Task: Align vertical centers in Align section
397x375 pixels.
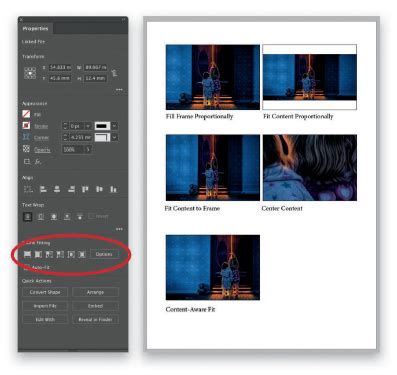Action: tap(99, 189)
